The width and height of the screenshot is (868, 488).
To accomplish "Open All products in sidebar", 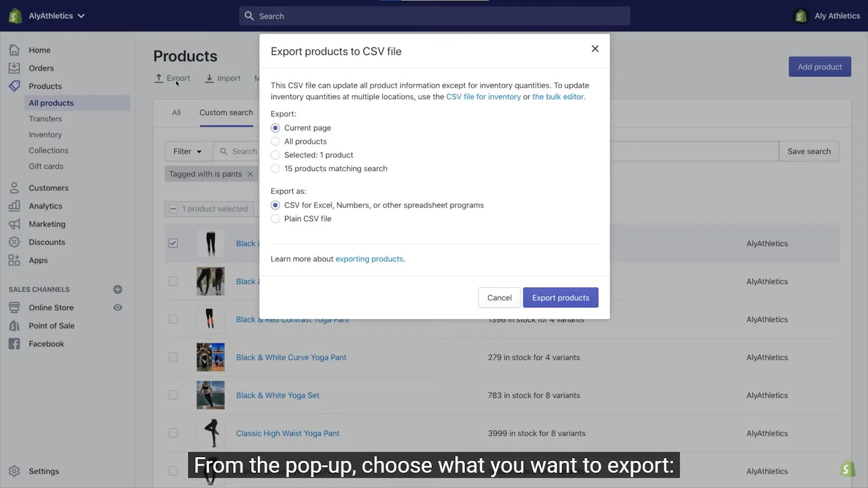I will tap(77, 103).
